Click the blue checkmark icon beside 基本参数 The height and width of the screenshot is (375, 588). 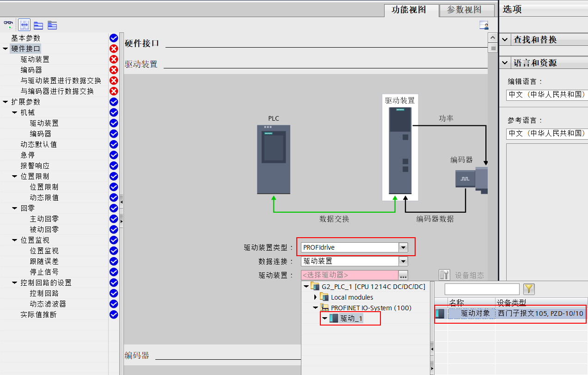pyautogui.click(x=113, y=38)
